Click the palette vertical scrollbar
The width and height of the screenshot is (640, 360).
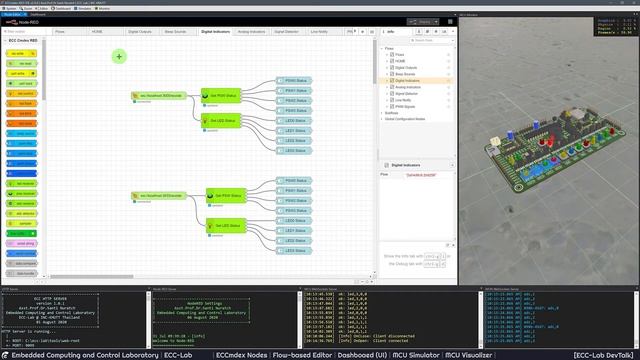[x=44, y=69]
